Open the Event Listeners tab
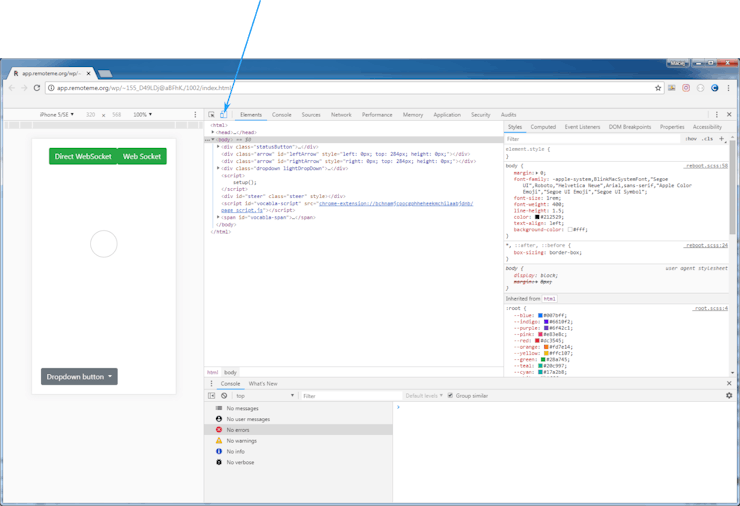 pyautogui.click(x=582, y=127)
